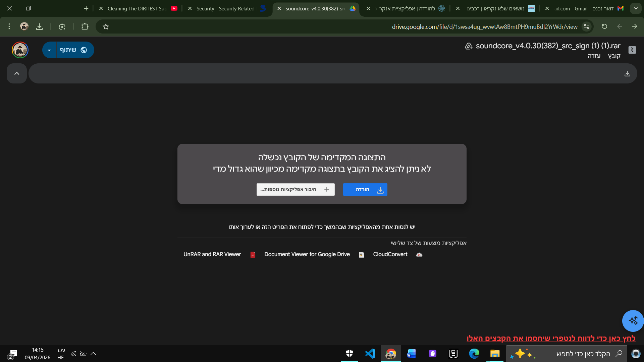This screenshot has height=362, width=644.
Task: Click the connect more apps button
Action: click(295, 189)
